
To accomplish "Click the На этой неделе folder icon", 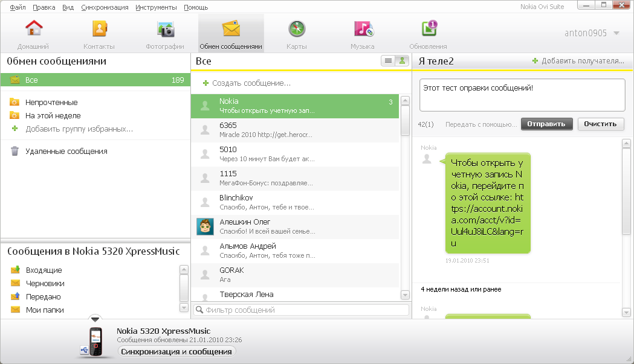I will [x=15, y=115].
